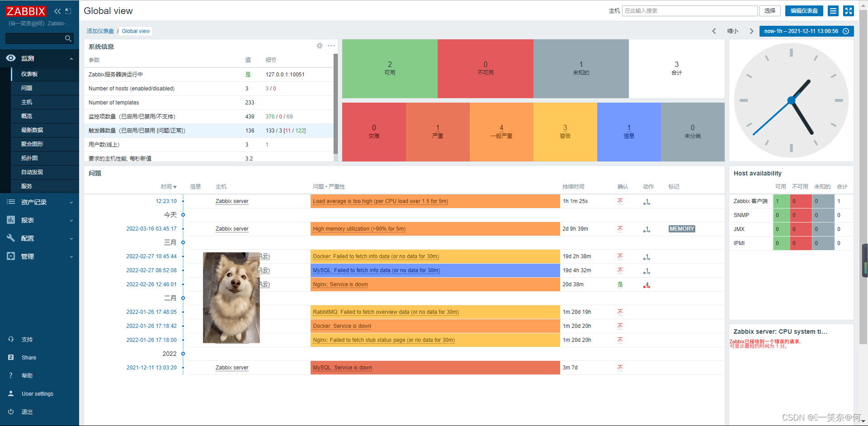This screenshot has height=426, width=868.
Task: Open 最新数据 submenu item
Action: click(x=45, y=130)
